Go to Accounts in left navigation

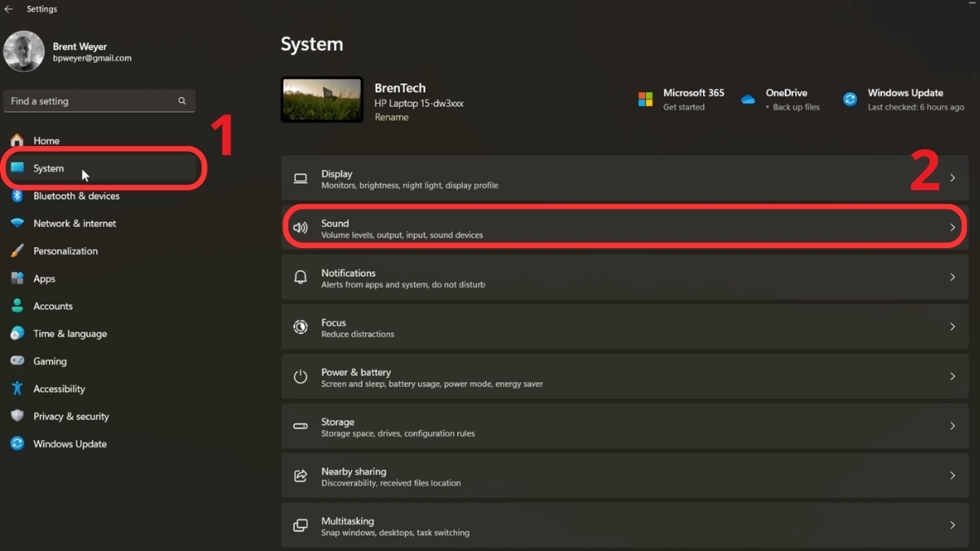[x=52, y=306]
